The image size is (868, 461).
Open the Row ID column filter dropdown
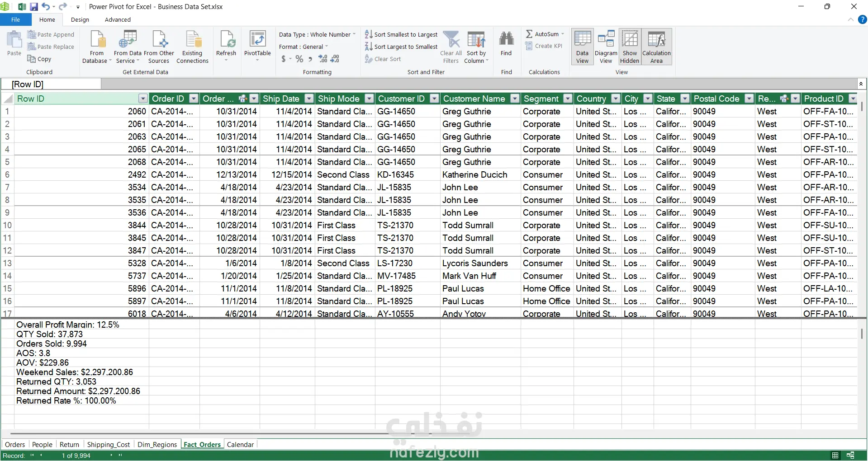(143, 99)
